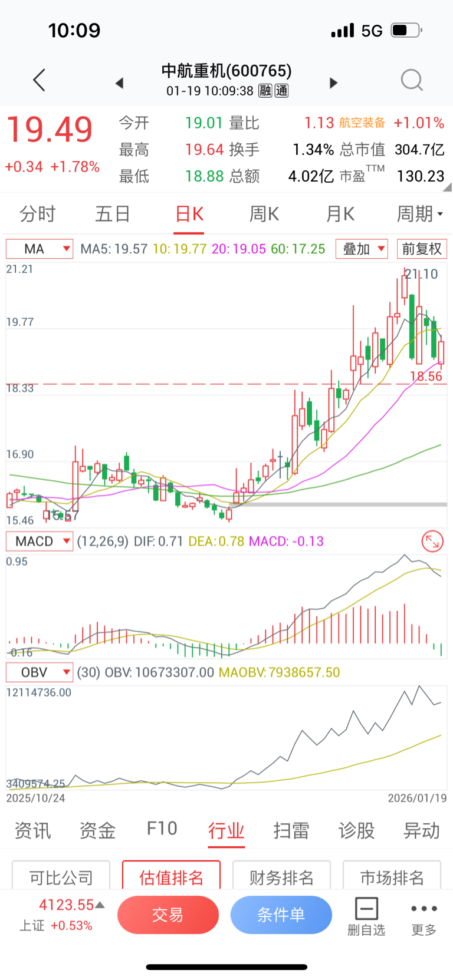This screenshot has width=453, height=980.
Task: Tap the 2026/01/19 end date label
Action: point(417,798)
